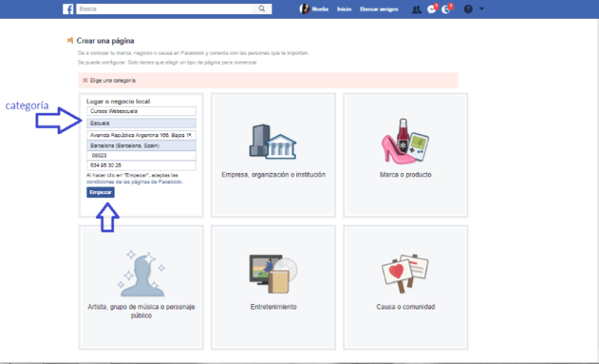Image resolution: width=599 pixels, height=364 pixels.
Task: Select Marca o producto label
Action: click(406, 175)
